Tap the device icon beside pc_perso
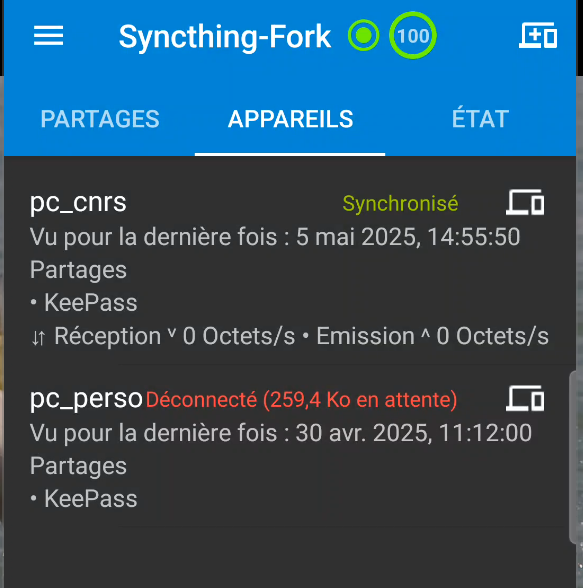This screenshot has width=583, height=588. click(525, 399)
